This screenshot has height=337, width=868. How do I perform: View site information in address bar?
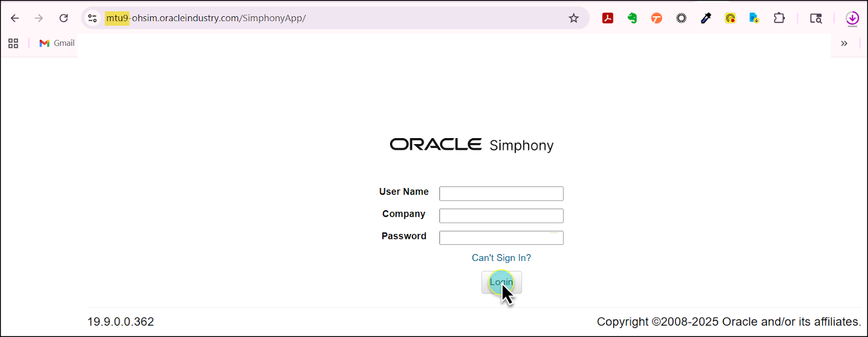click(93, 18)
